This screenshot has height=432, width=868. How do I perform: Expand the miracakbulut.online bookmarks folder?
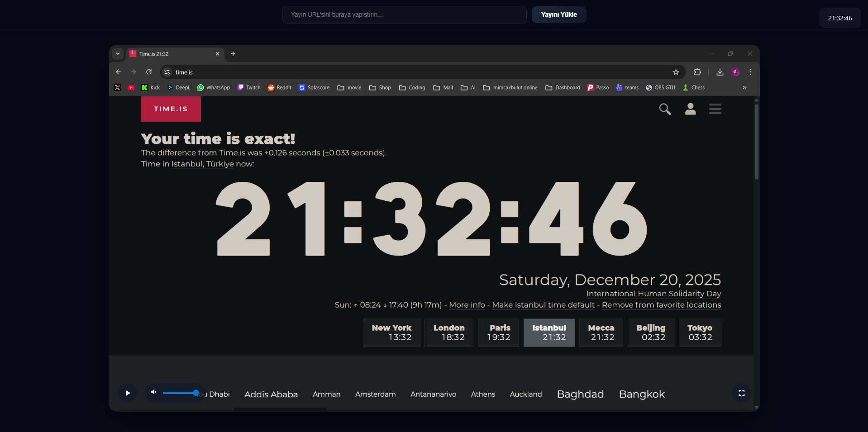click(x=510, y=88)
